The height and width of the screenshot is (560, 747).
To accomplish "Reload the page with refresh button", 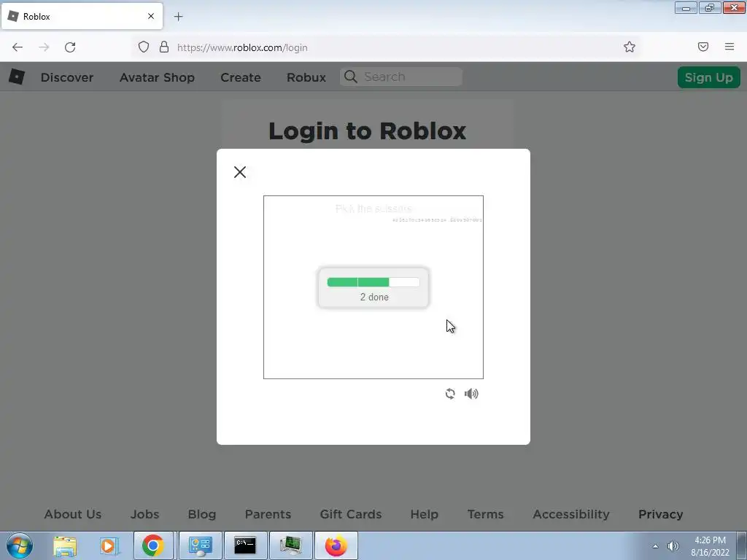I will [70, 47].
